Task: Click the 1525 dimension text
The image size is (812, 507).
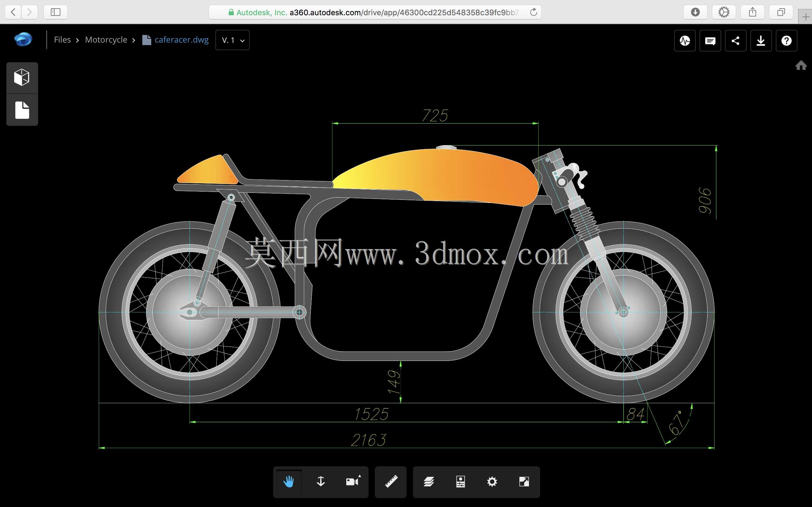Action: [372, 414]
